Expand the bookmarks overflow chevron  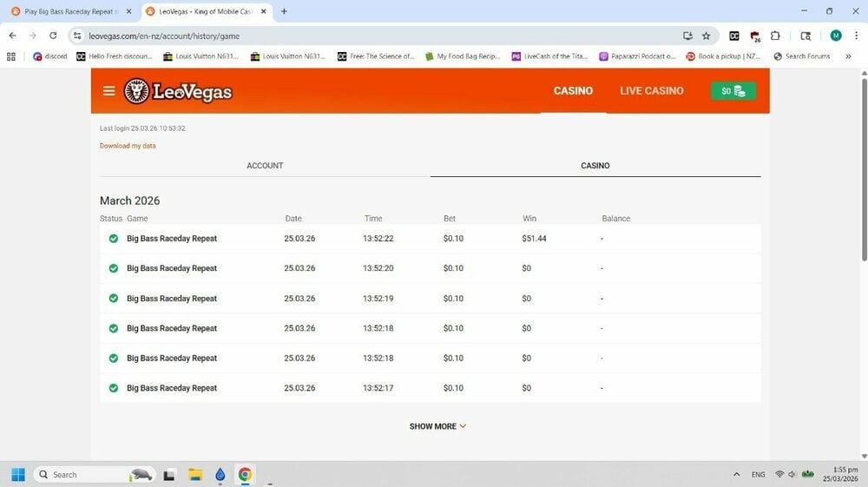(x=848, y=56)
